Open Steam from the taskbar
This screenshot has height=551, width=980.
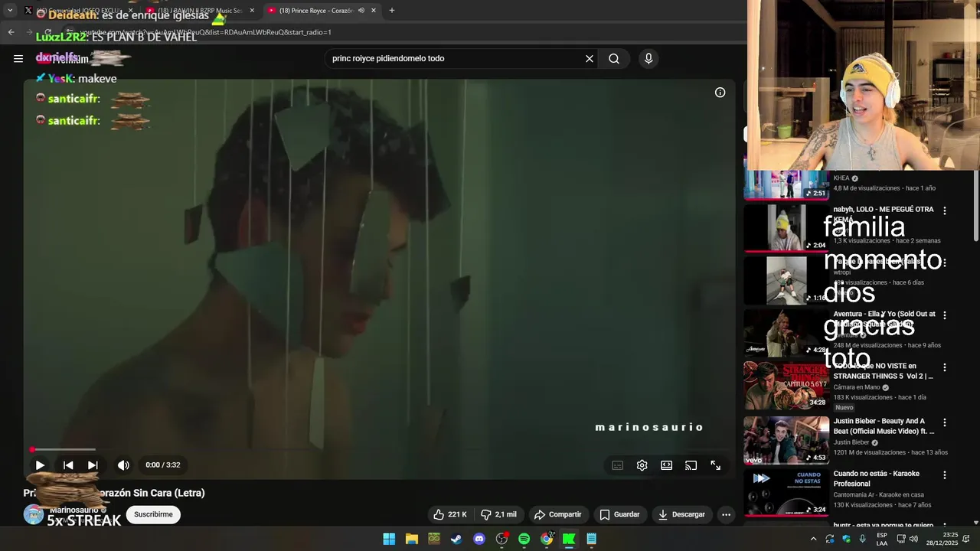coord(456,539)
